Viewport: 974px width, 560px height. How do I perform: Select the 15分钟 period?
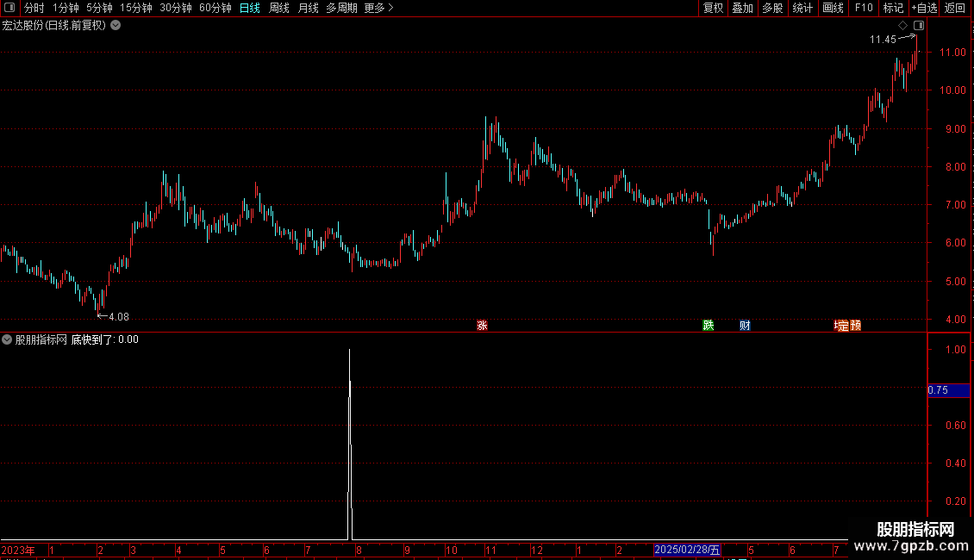tap(135, 8)
